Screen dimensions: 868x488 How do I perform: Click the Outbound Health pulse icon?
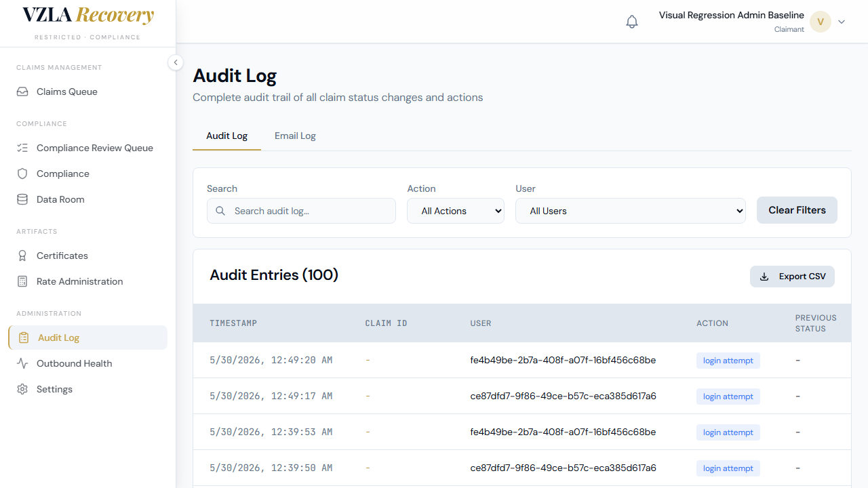(x=22, y=363)
